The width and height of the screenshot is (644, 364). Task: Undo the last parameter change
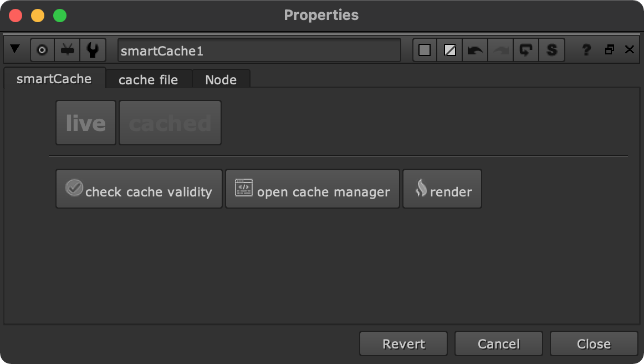[x=475, y=49]
